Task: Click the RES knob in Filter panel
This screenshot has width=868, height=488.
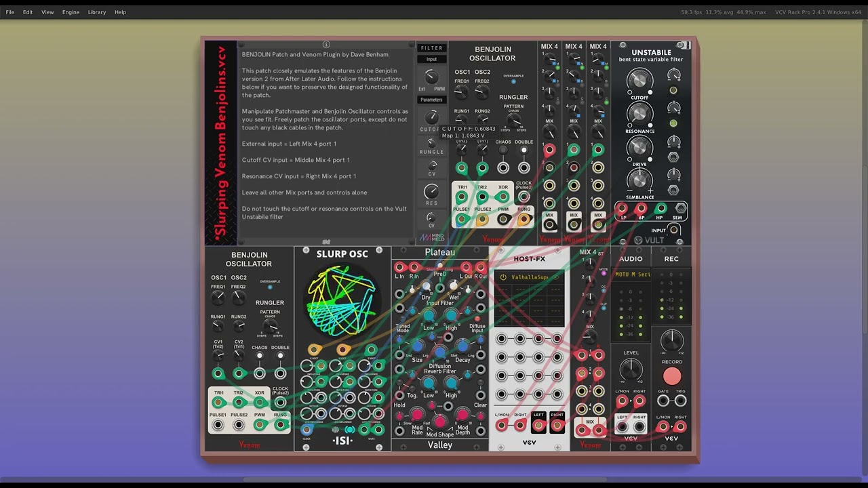Action: [431, 192]
